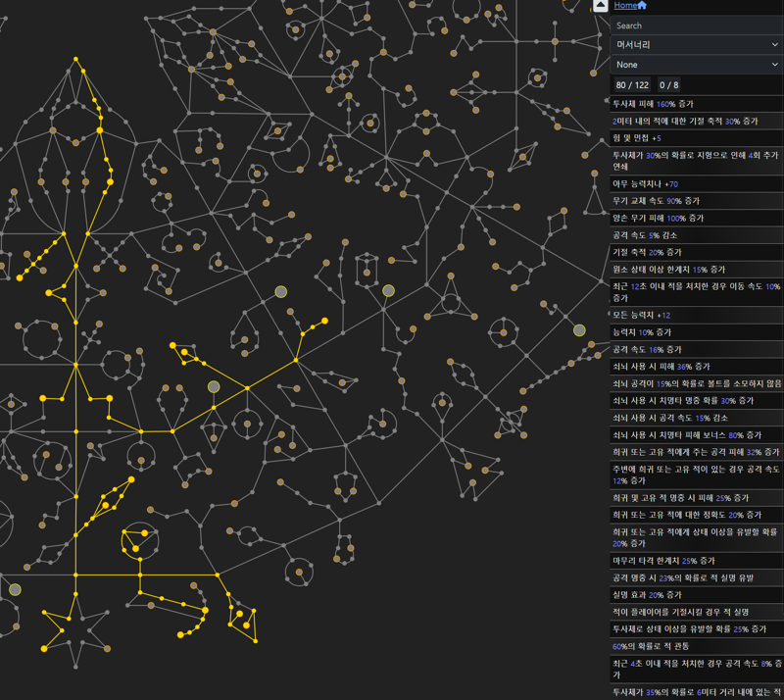Select the ringed keystone node at the tree's bottom-left edge
784x700 pixels.
pyautogui.click(x=15, y=589)
